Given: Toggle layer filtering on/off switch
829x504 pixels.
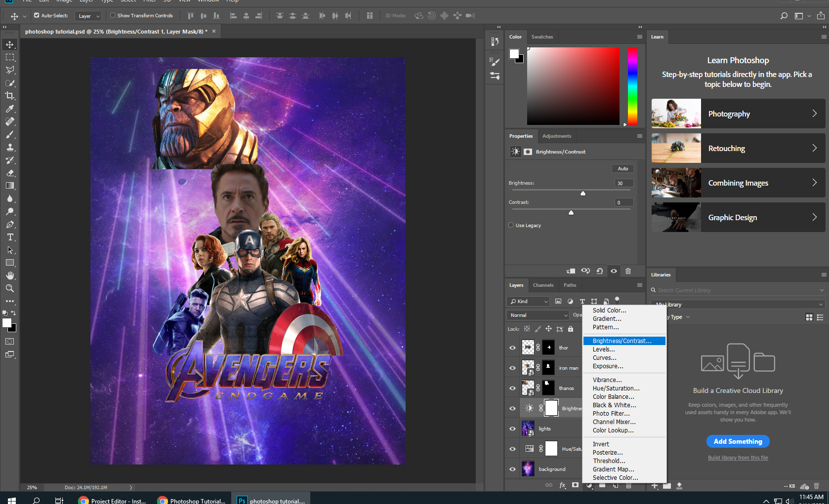Looking at the screenshot, I should coord(617,299).
